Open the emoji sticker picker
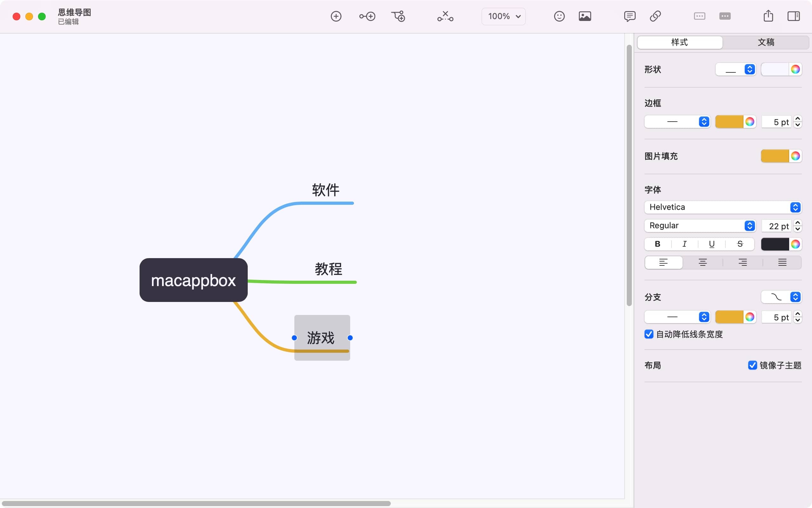 pos(559,16)
